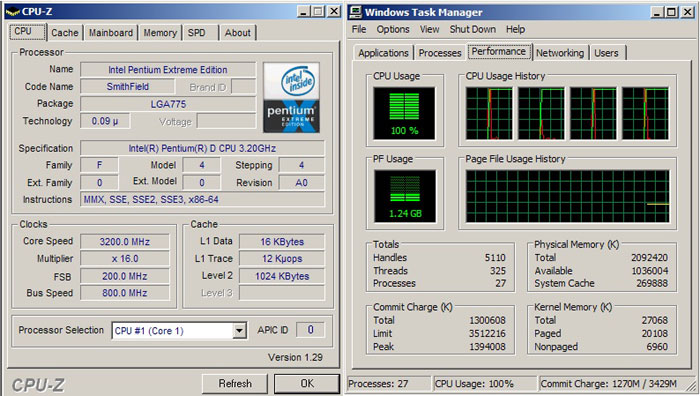Open the View menu in Task Manager
The width and height of the screenshot is (700, 396).
pyautogui.click(x=429, y=29)
